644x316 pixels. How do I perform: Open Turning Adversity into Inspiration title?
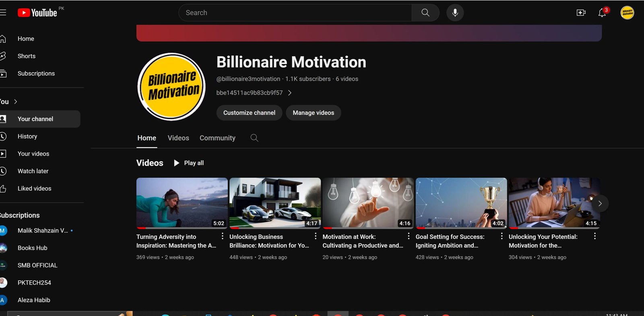(x=176, y=241)
